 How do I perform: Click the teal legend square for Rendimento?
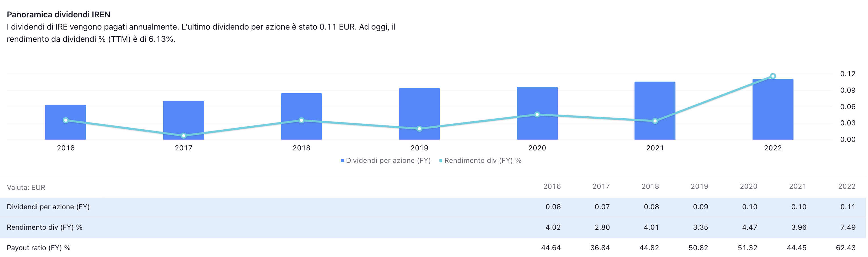point(441,161)
